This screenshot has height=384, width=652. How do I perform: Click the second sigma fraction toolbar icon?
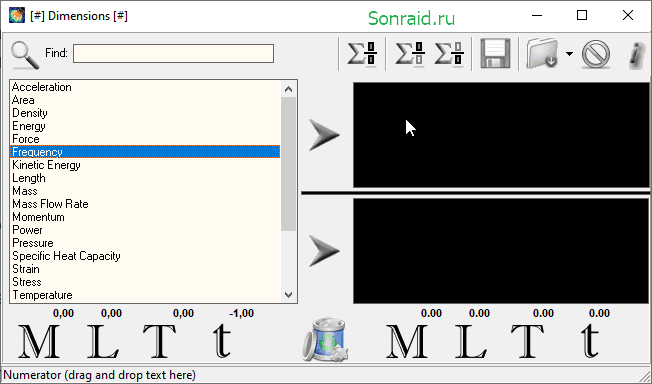[x=410, y=54]
